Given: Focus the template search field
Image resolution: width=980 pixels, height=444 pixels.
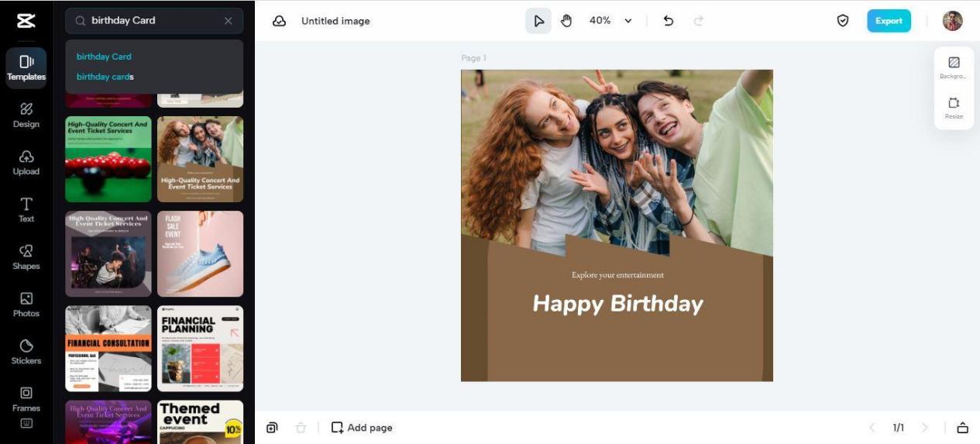Looking at the screenshot, I should point(154,21).
